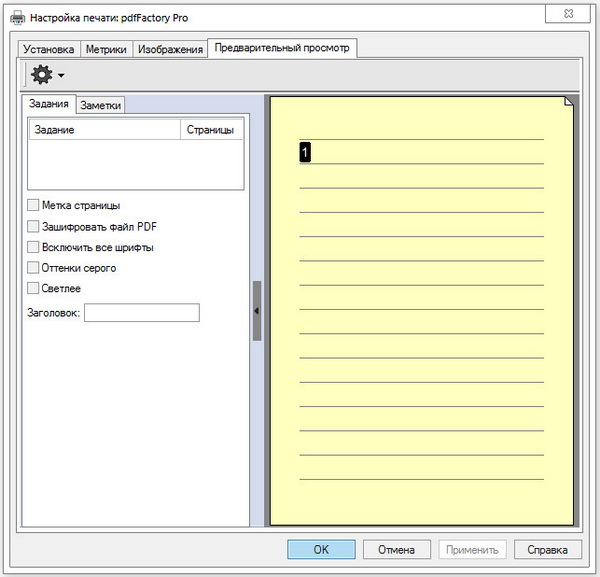Open help with the Справка button
This screenshot has width=600, height=577.
click(x=547, y=550)
